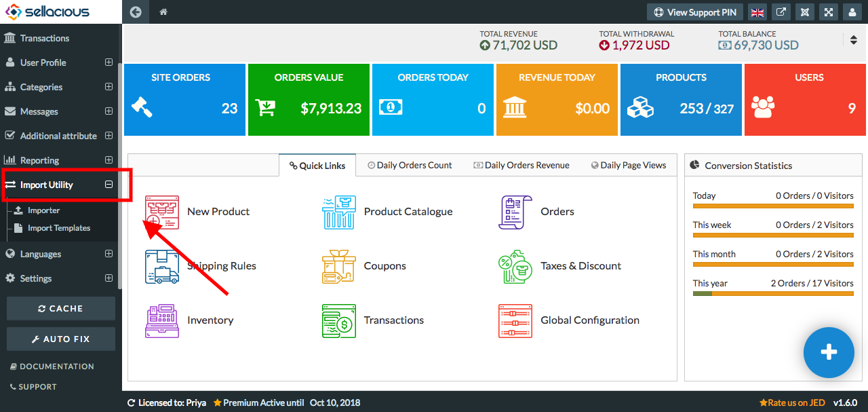Go to home icon in top bar

[x=163, y=12]
